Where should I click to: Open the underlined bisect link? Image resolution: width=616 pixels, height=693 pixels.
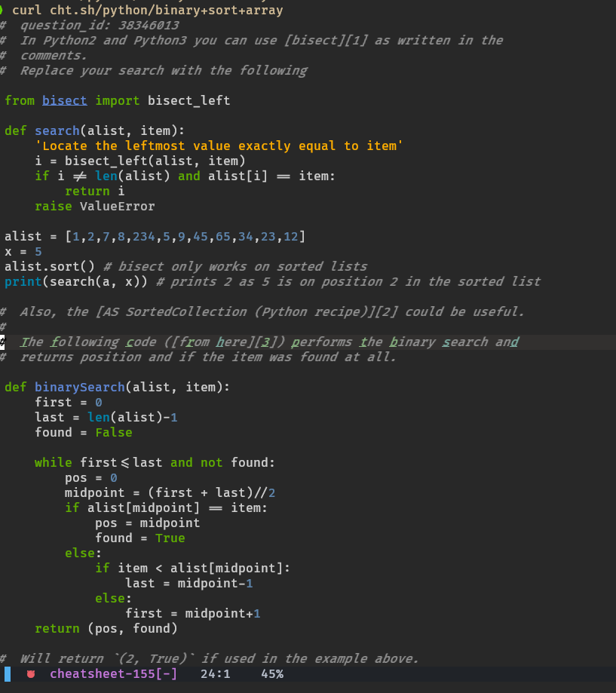[64, 100]
